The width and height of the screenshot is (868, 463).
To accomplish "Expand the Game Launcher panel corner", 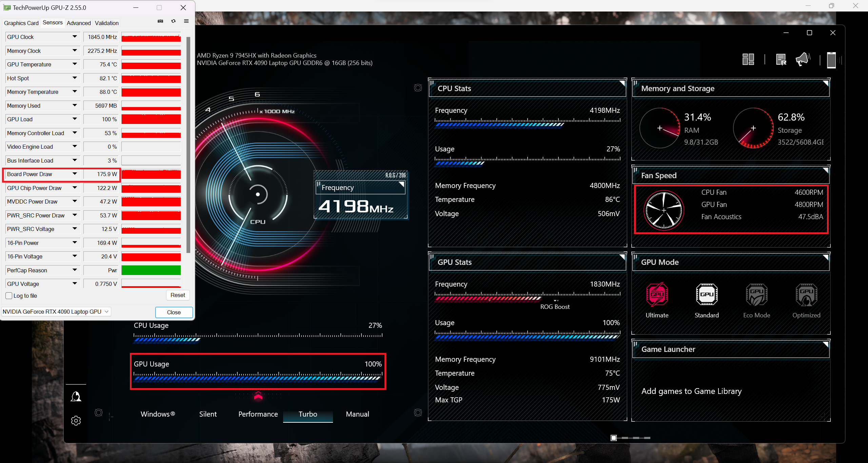I will click(826, 344).
